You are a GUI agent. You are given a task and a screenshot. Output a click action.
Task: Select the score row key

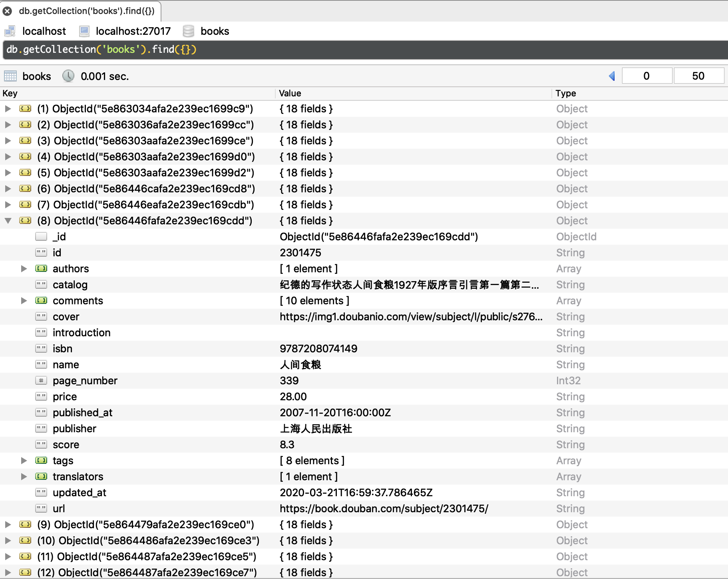(66, 445)
